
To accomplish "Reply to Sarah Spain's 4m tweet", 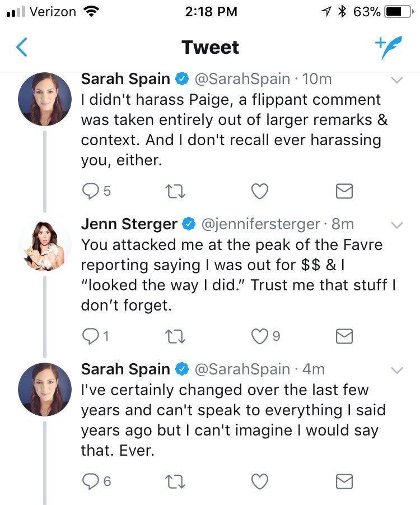I will [x=90, y=481].
